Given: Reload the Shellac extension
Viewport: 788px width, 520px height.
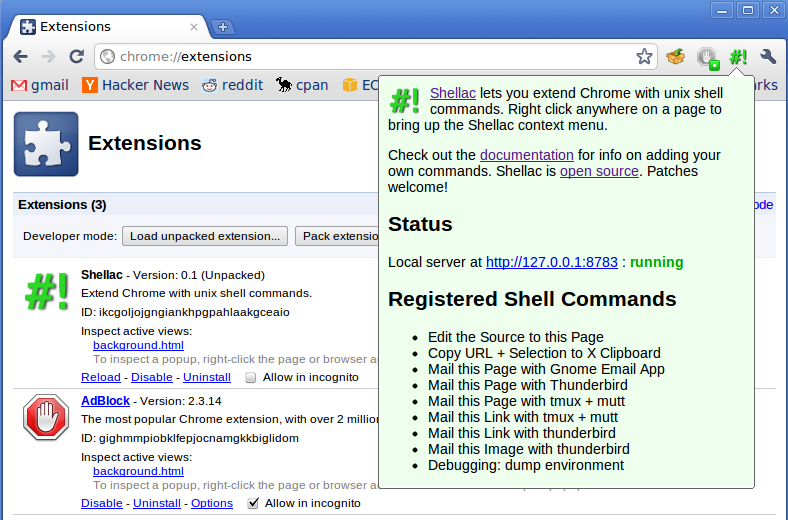Looking at the screenshot, I should (x=101, y=377).
